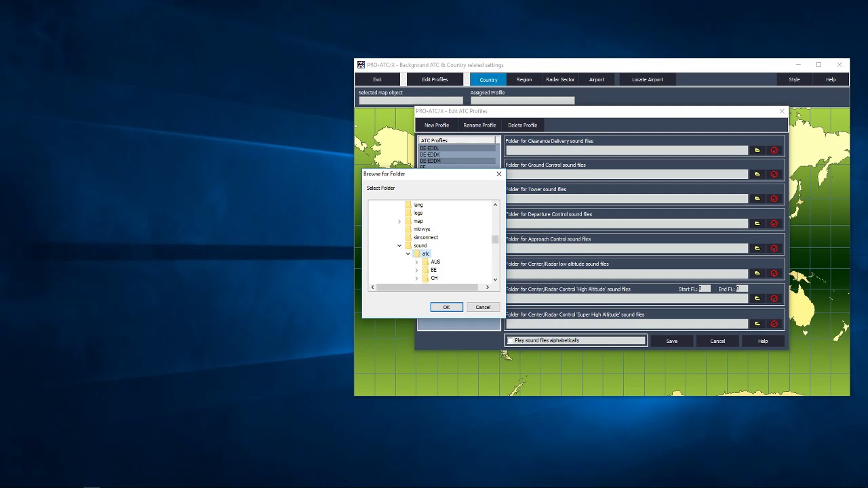
Task: Click the End FL input field
Action: click(x=742, y=289)
